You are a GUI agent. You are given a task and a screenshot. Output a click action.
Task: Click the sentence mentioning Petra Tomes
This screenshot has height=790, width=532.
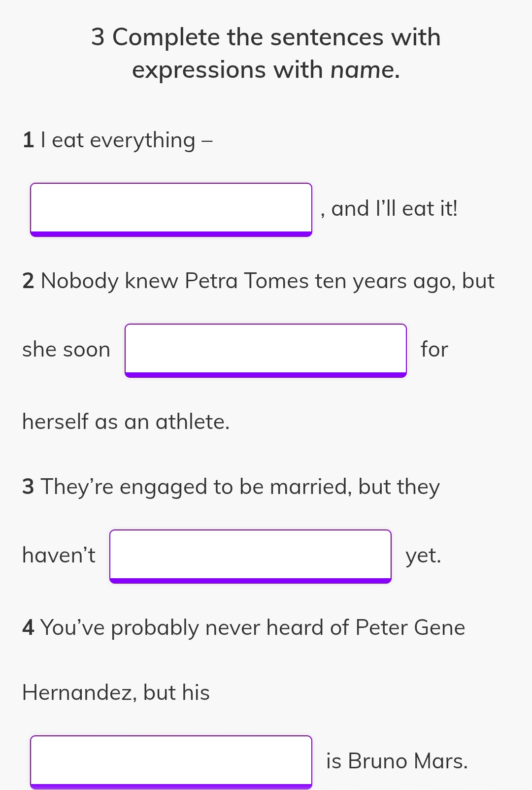(259, 281)
